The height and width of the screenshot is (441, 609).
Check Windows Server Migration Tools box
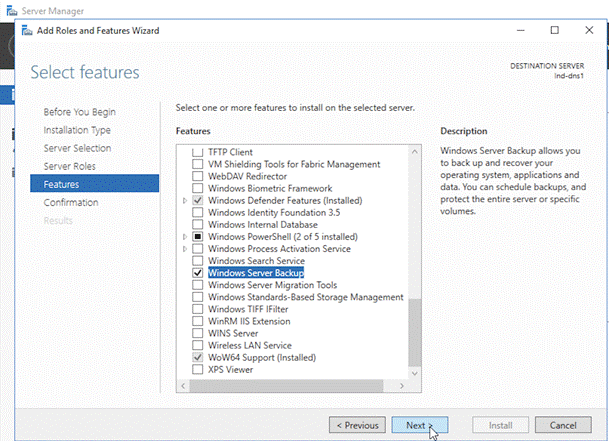(197, 285)
